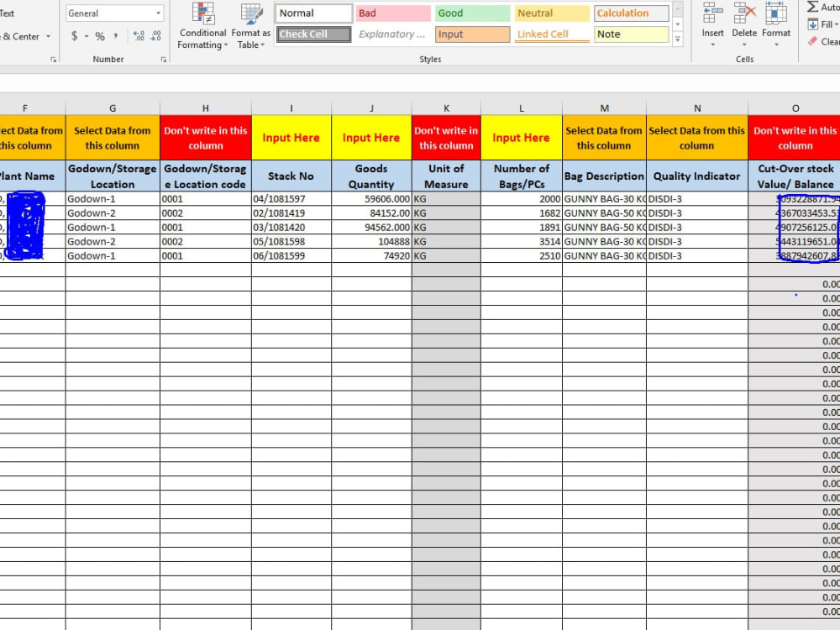Click the Godown/Storage Location header cell
Screen dimensions: 840x630
pyautogui.click(x=113, y=176)
